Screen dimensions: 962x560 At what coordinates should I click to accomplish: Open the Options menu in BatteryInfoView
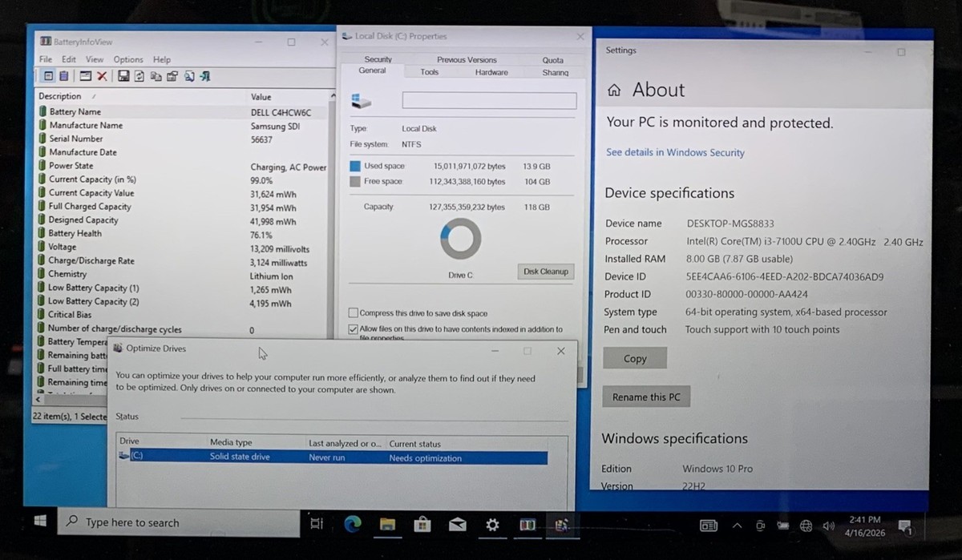pyautogui.click(x=128, y=59)
